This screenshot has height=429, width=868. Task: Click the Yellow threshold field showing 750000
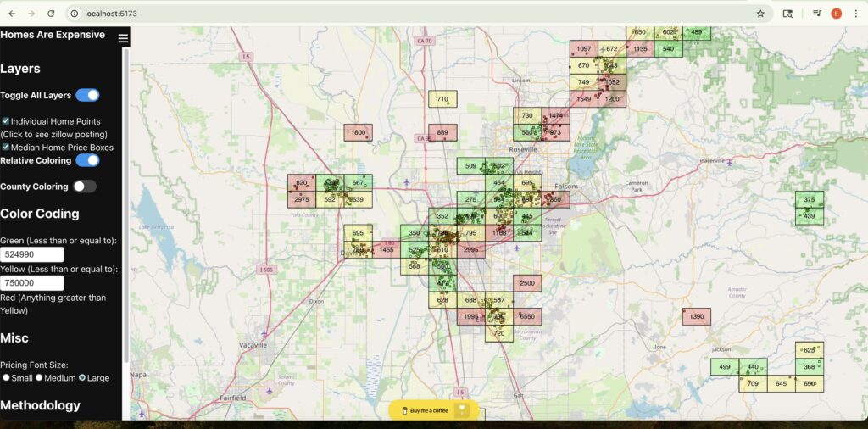pyautogui.click(x=32, y=283)
